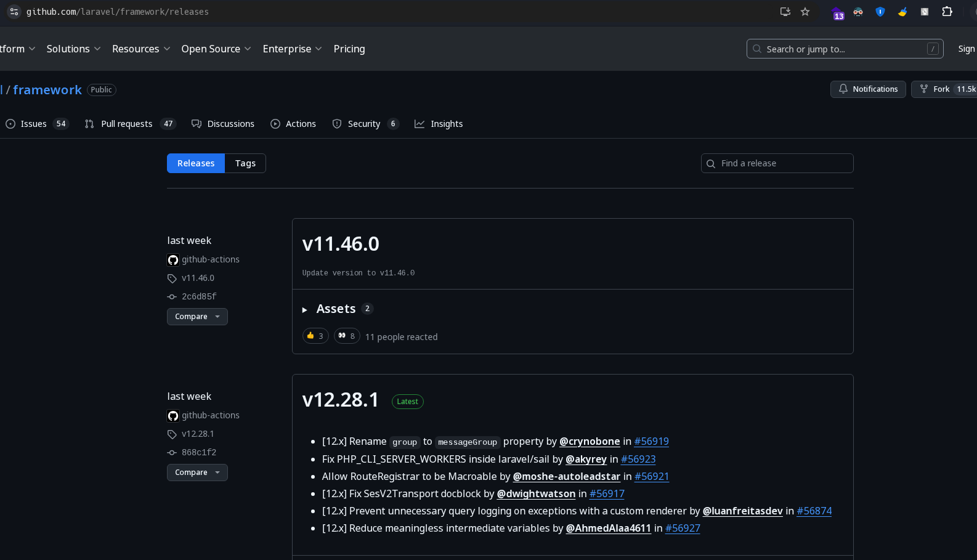Click the browser address bar URL

tap(118, 12)
